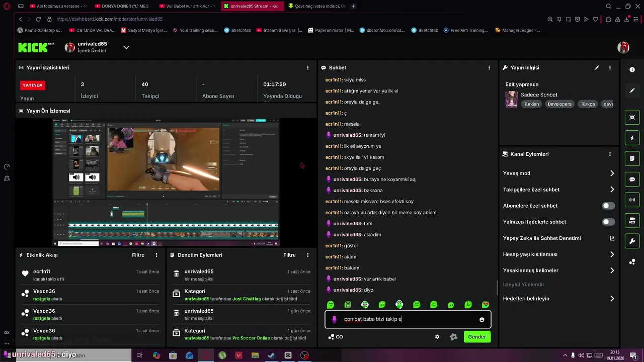Open the Opera menu icon at top left
Viewport: 644px width, 362px height.
(x=7, y=6)
